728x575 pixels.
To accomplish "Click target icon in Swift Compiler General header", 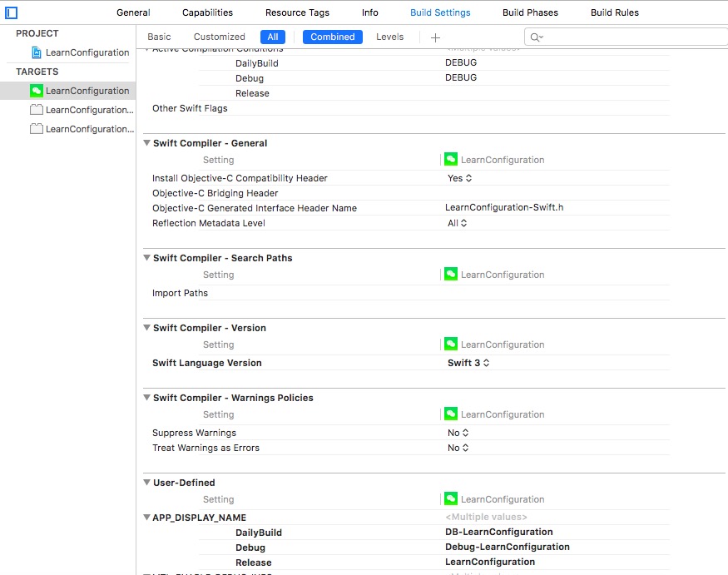I will (x=451, y=159).
